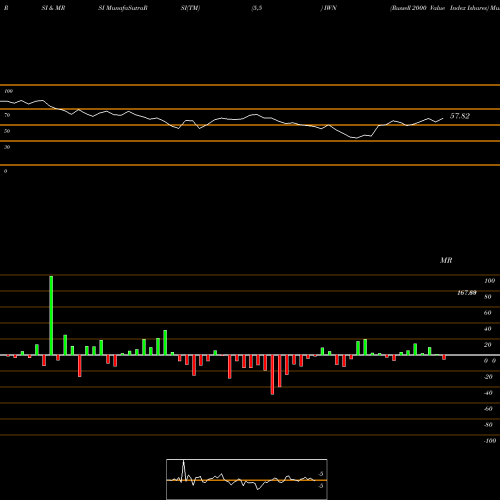500x500 pixels.
Task: Click the 60 axis label in MR panel
Action: coord(488,313)
